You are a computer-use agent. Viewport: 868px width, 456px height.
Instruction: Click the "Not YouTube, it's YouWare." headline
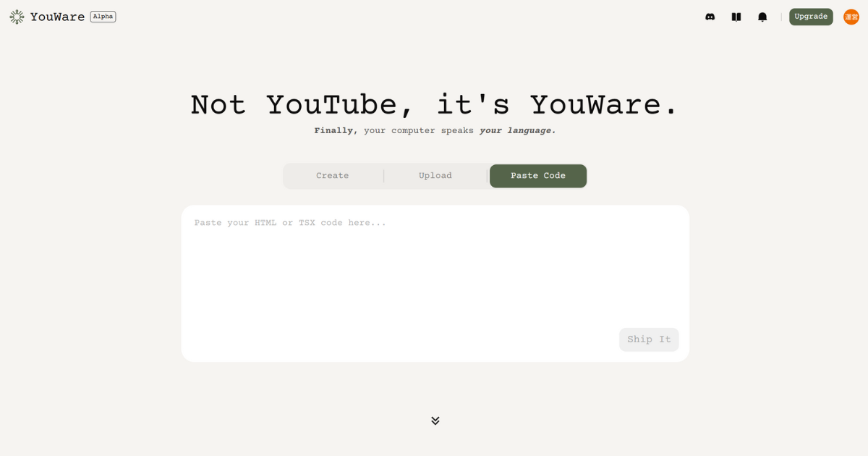coord(435,105)
